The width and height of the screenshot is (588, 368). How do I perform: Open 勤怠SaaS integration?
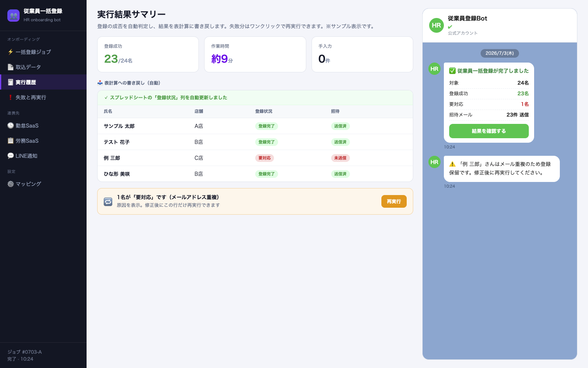(x=43, y=126)
